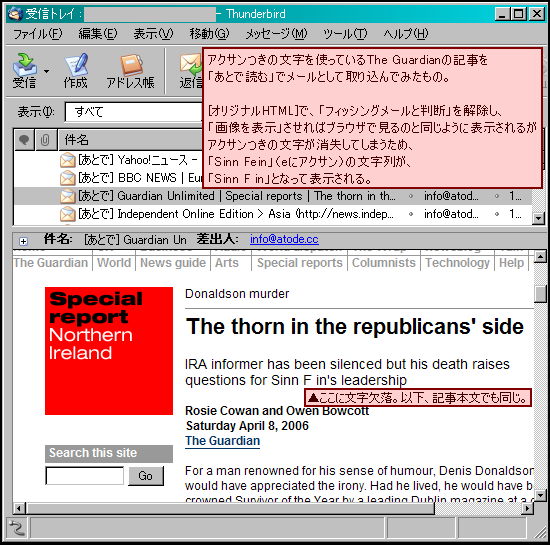
Task: Click the Arts navigation link
Action: pos(227,263)
